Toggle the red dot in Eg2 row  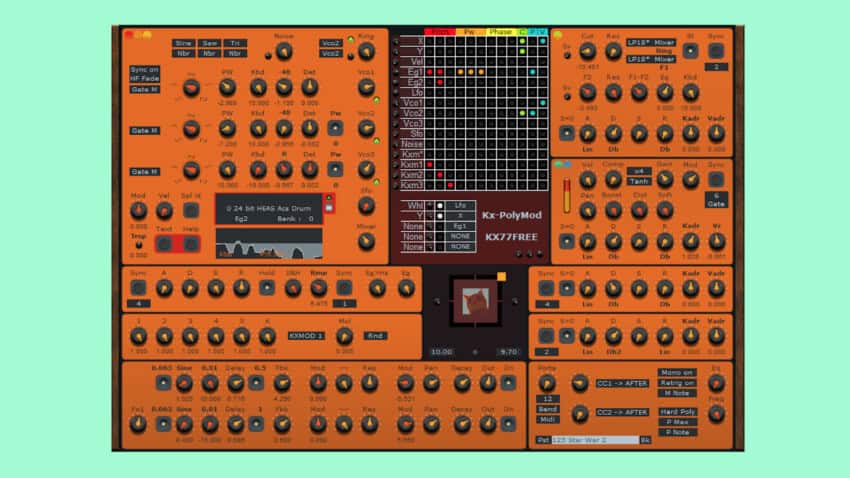tap(440, 82)
